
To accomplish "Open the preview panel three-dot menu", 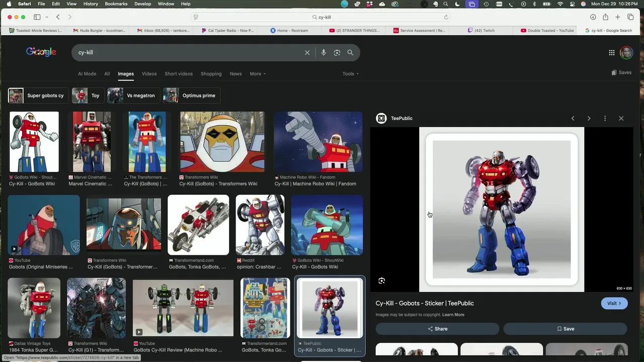I will pos(605,118).
